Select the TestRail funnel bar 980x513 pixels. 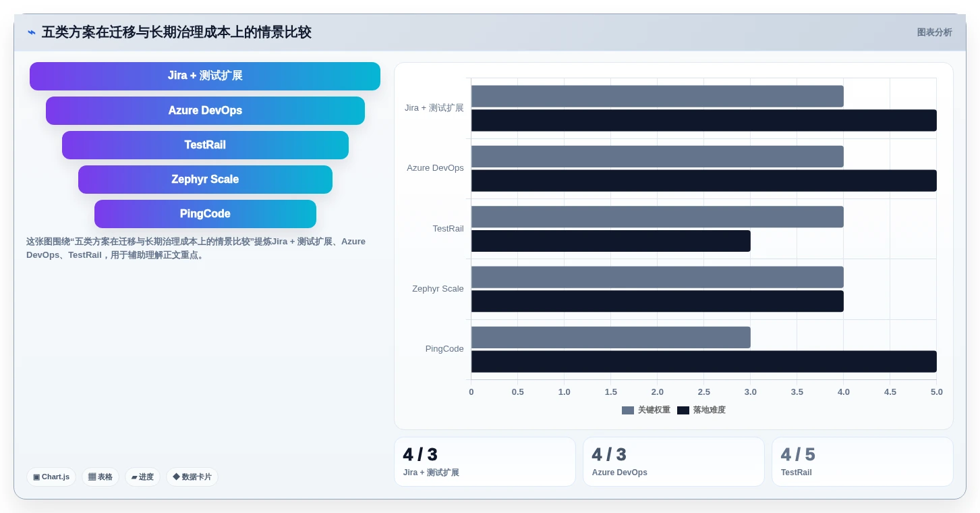(205, 145)
